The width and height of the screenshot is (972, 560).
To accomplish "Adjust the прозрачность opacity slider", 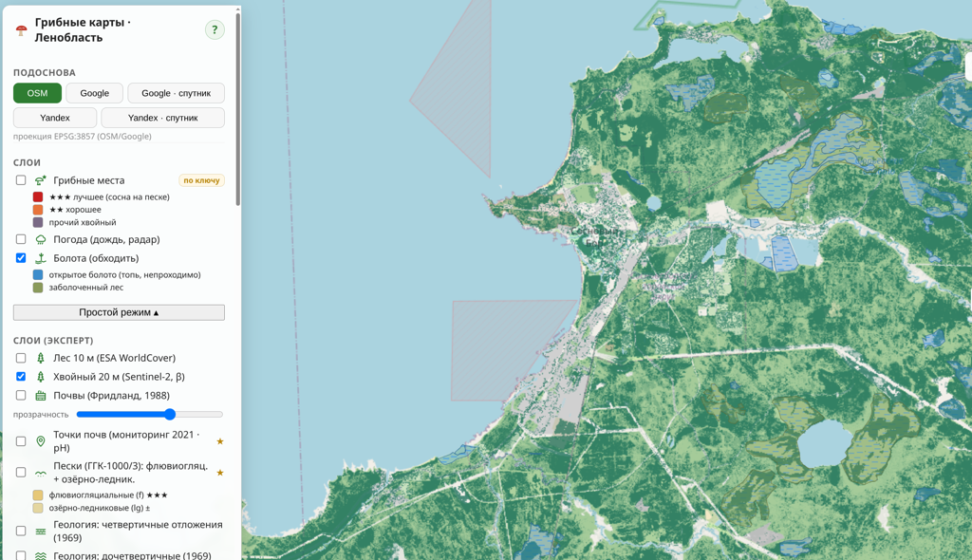I will click(x=149, y=414).
